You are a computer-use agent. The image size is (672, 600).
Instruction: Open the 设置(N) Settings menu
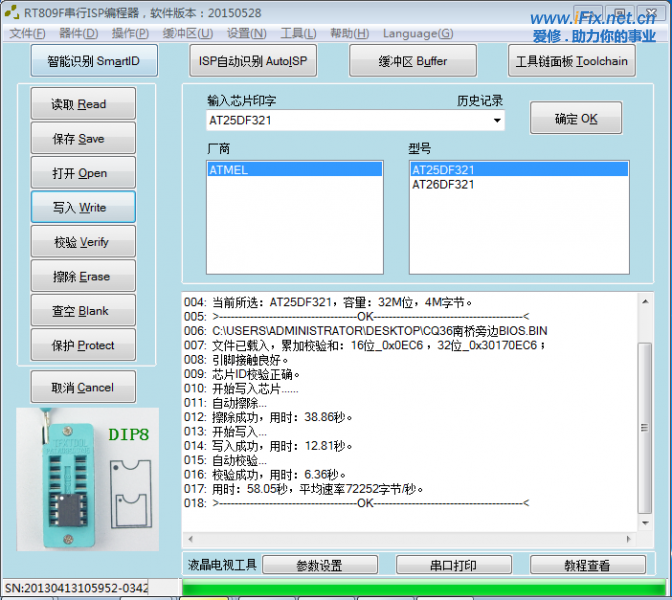click(246, 33)
